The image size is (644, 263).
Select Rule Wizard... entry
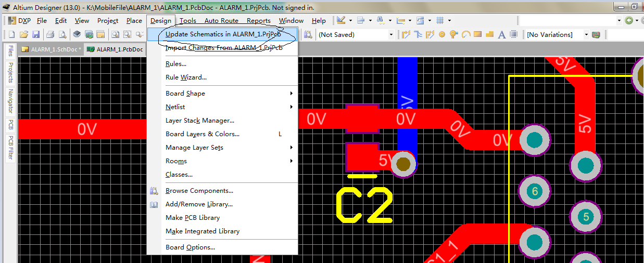click(223, 77)
